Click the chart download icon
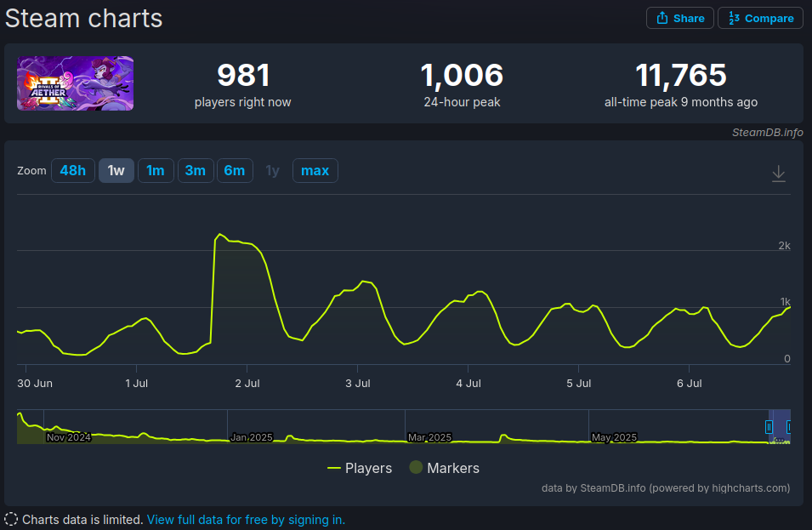This screenshot has width=812, height=530. point(778,173)
